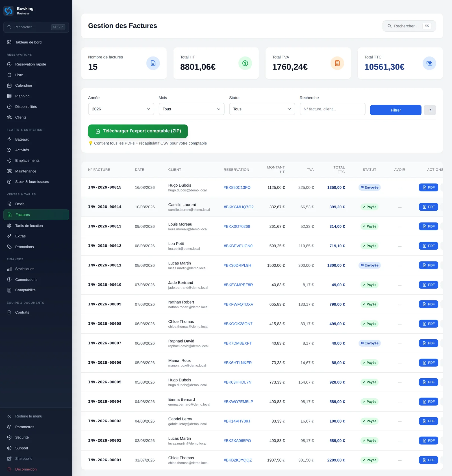Focus the sidebar Rechercher search box
452x476 pixels.
coord(36,27)
